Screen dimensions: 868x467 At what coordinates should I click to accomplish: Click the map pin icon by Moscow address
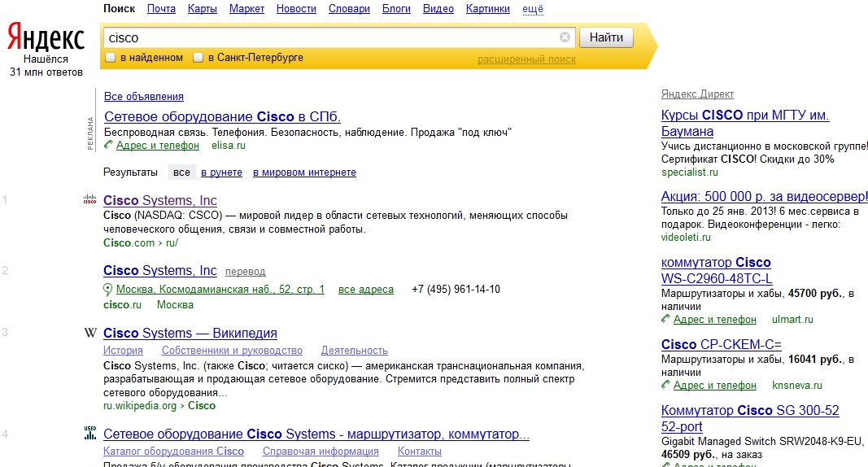click(x=108, y=289)
